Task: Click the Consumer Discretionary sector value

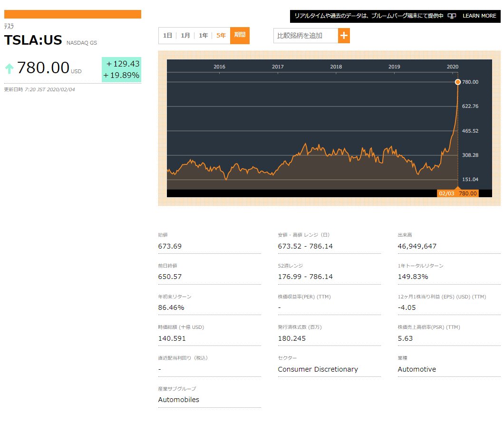Action: [x=318, y=369]
